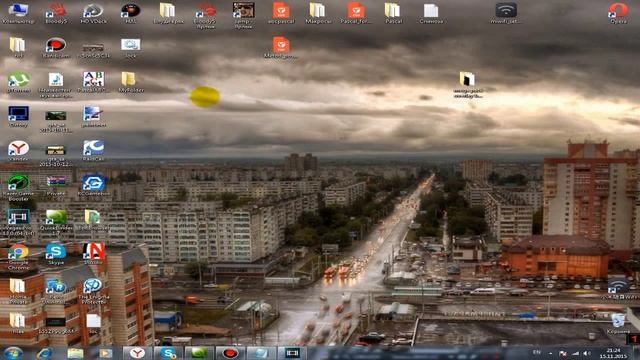Launch the samp shortcut with face image

243,15
